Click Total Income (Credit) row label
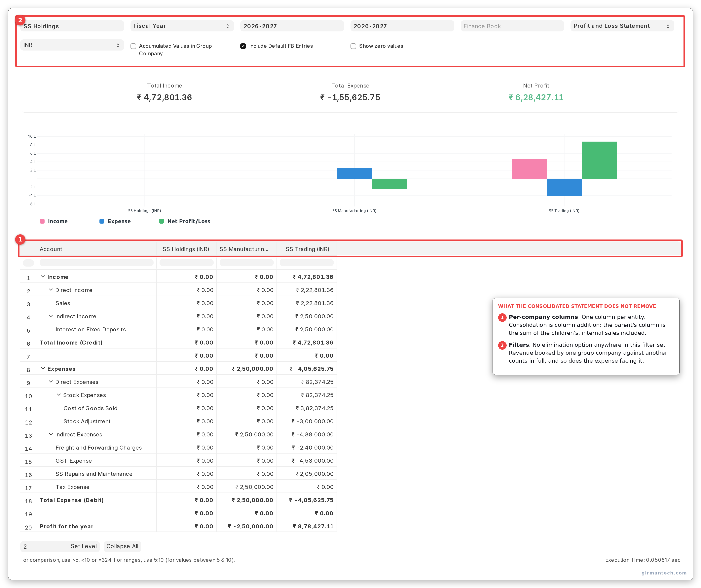Viewport: 701px width, 588px height. 71,342
